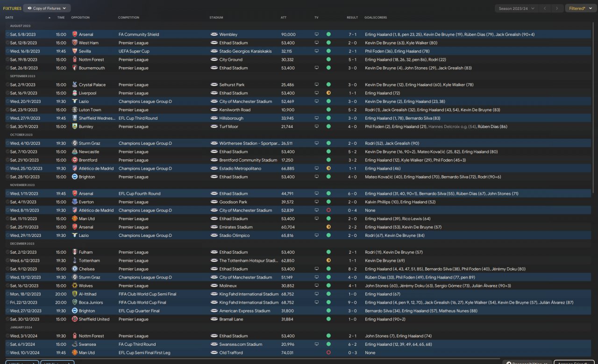Click the Luton Town club badge
The height and width of the screenshot is (364, 598).
pos(75,110)
